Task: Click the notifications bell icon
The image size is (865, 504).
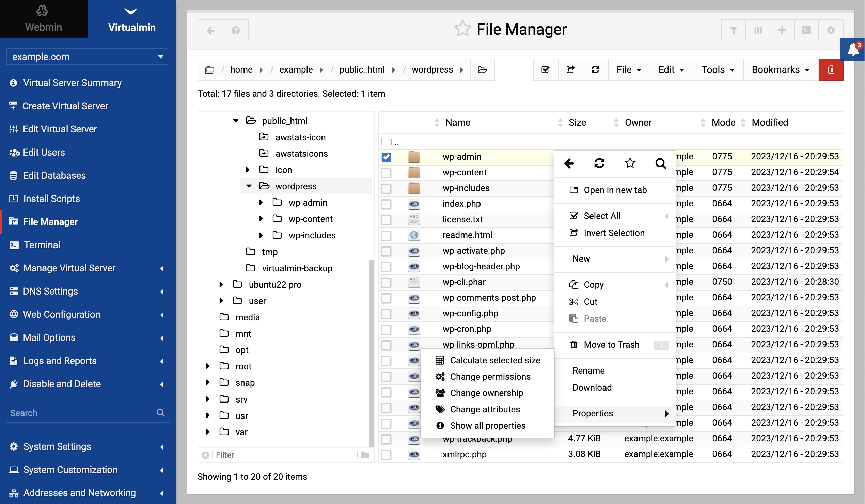Action: pos(853,50)
